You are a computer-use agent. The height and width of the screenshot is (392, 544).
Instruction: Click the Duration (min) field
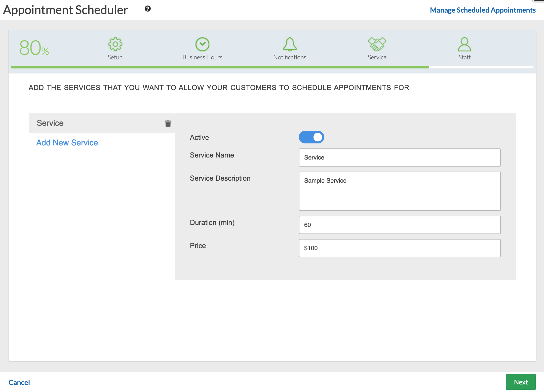point(399,225)
